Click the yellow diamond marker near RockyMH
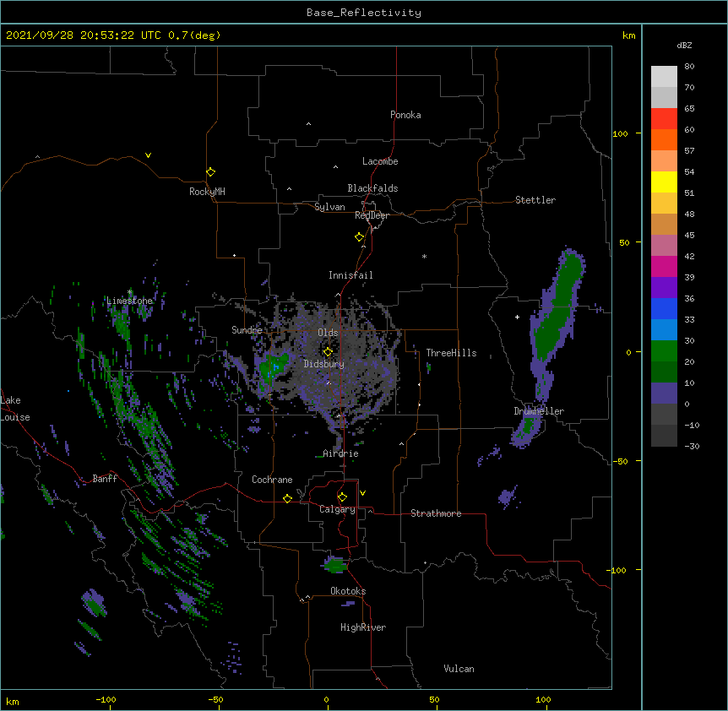Viewport: 728px width, 711px height. 210,172
